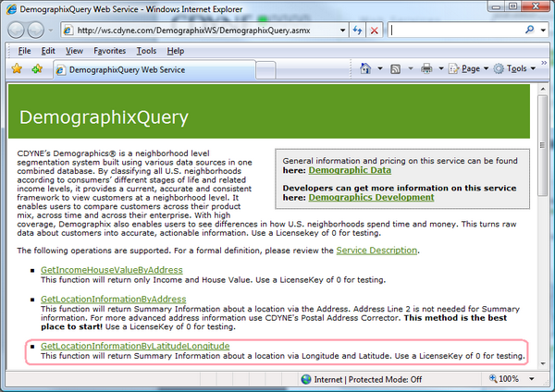Viewport: 555px width, 392px height.
Task: Close the Internet Explorer window
Action: [x=536, y=6]
